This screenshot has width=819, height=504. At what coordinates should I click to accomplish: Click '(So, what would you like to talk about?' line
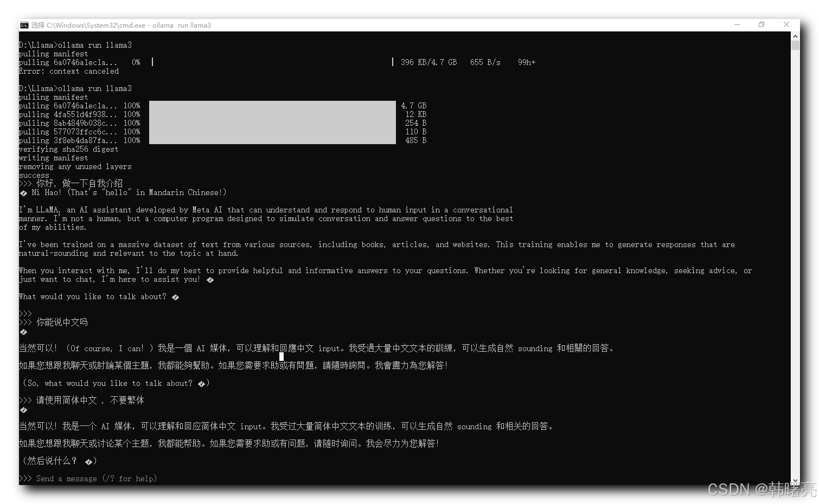[116, 383]
